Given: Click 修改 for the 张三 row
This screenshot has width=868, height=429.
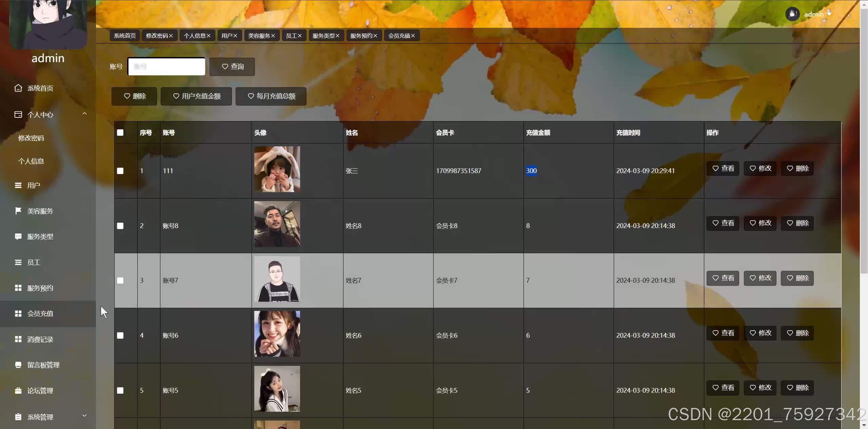Looking at the screenshot, I should (x=760, y=168).
